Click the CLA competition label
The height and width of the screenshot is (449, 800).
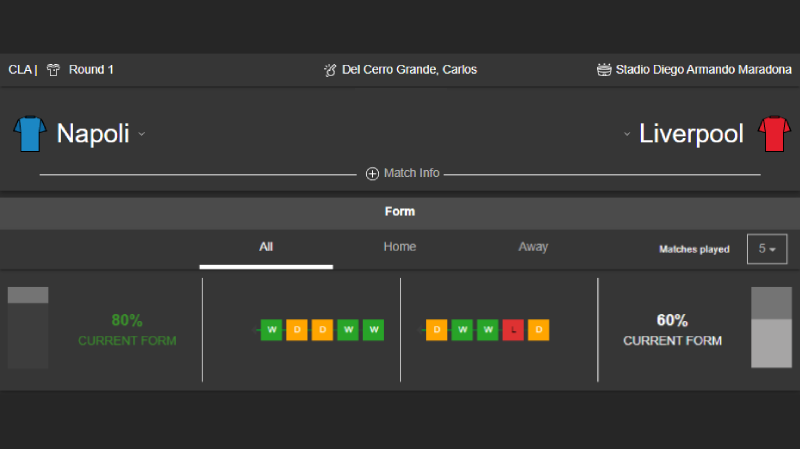pyautogui.click(x=20, y=70)
